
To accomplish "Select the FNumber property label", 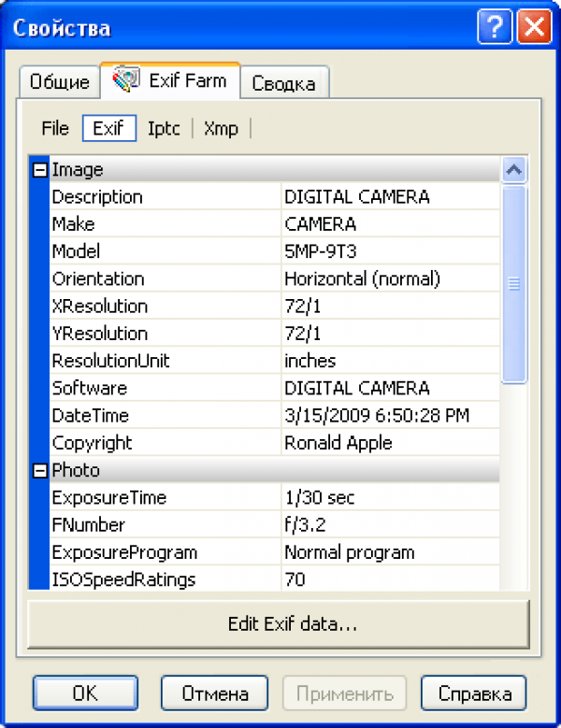I will [x=88, y=525].
